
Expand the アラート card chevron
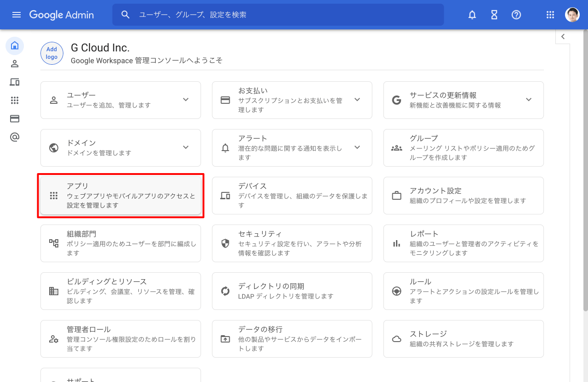point(357,147)
